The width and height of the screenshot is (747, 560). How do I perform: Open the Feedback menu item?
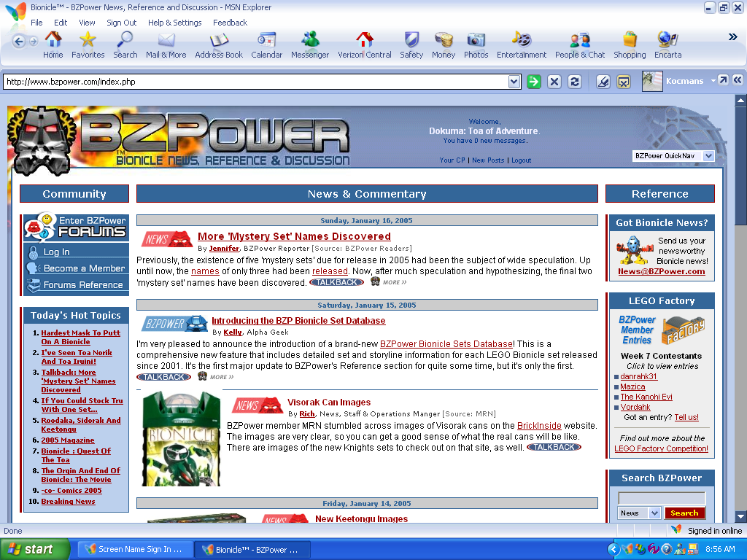(x=230, y=23)
